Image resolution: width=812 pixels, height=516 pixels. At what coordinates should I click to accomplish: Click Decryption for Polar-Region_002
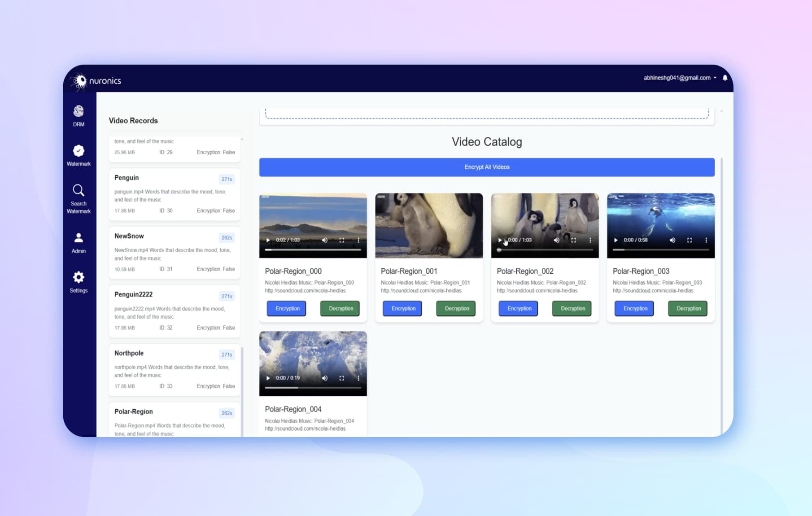pos(572,308)
